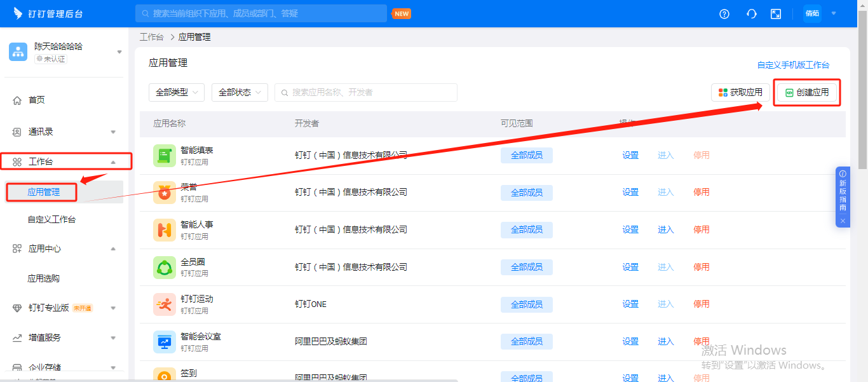Image resolution: width=868 pixels, height=382 pixels.
Task: Click 停用 for 全员圈
Action: [702, 267]
